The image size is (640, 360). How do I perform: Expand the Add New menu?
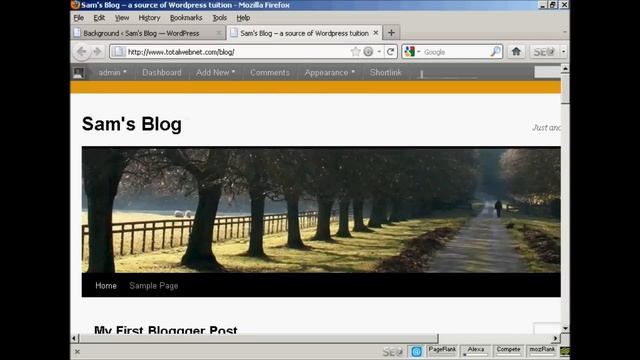tap(216, 72)
